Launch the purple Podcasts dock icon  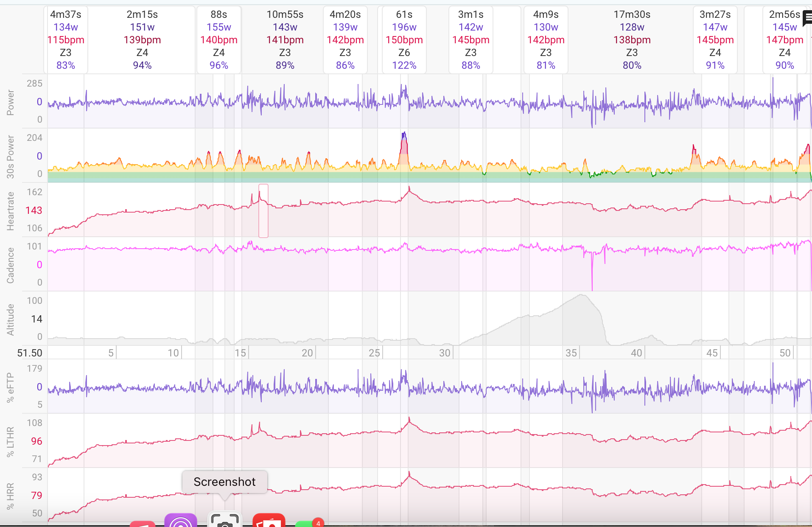pos(181,520)
